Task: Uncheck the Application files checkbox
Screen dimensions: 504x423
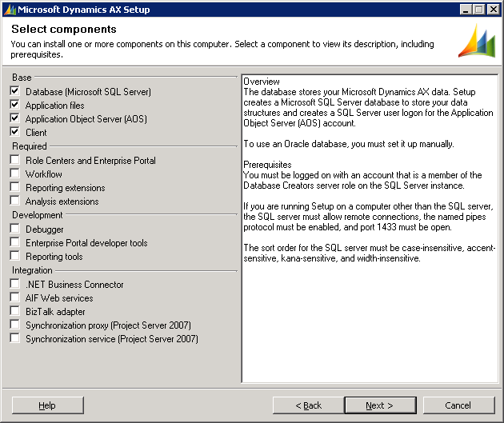Action: [15, 106]
